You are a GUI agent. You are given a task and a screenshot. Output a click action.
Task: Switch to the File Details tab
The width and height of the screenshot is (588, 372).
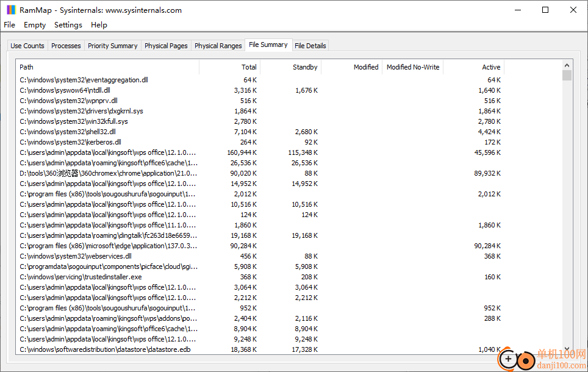point(310,46)
